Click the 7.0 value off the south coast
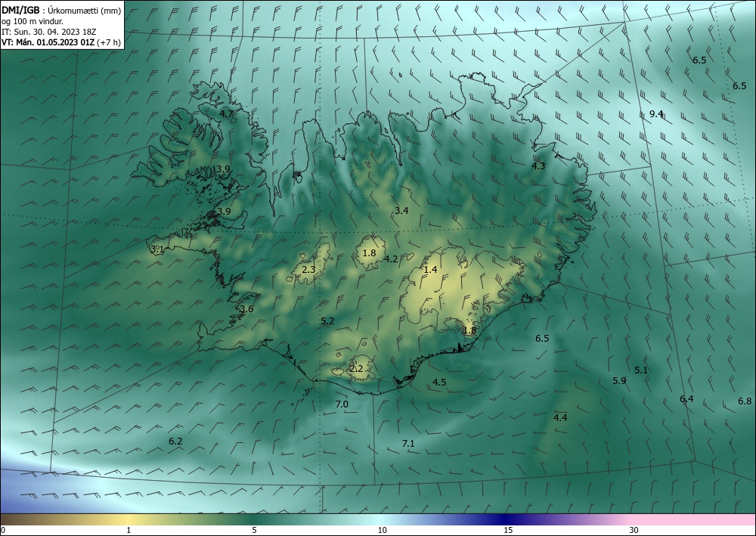This screenshot has width=756, height=536. pyautogui.click(x=342, y=404)
